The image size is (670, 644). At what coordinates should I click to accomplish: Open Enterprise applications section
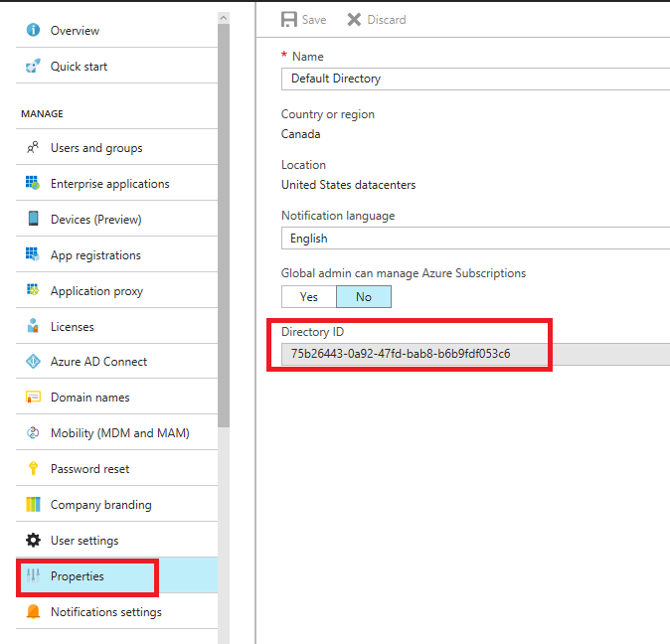click(116, 184)
